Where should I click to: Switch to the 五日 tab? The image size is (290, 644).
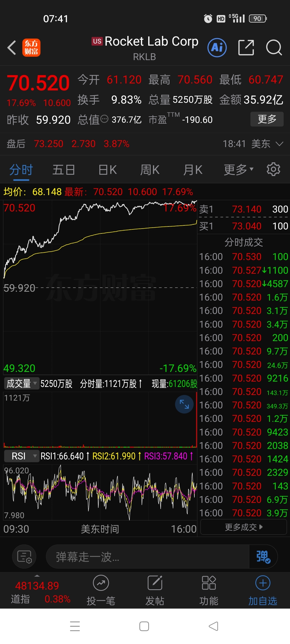(x=64, y=170)
